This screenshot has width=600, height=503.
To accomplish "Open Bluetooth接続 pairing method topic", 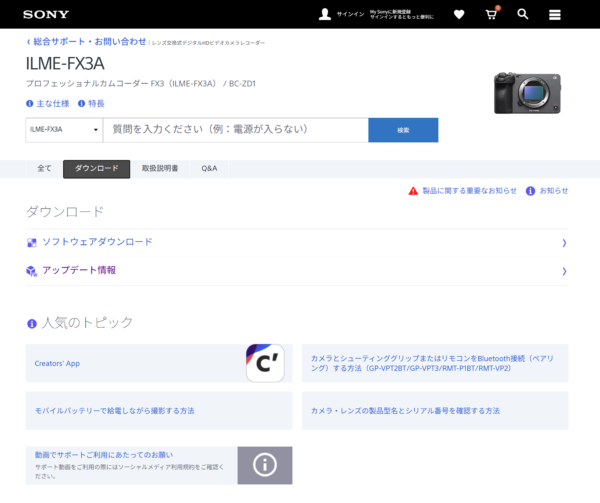I will click(x=435, y=363).
